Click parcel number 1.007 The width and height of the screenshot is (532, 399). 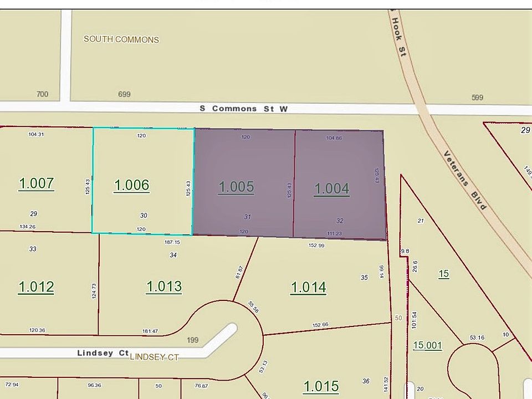pos(37,183)
